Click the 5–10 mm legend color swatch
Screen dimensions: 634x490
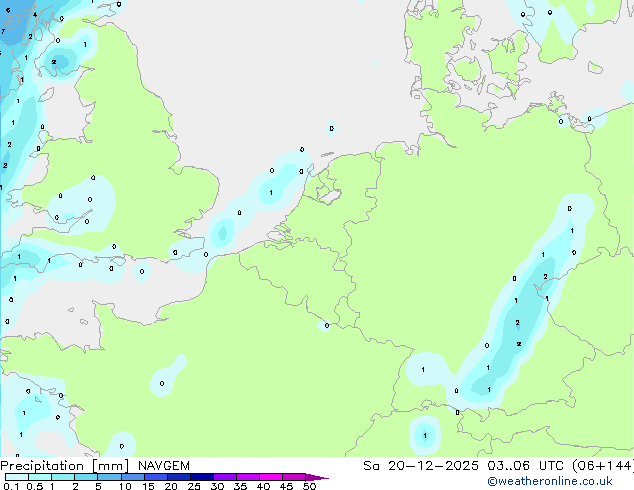click(109, 477)
